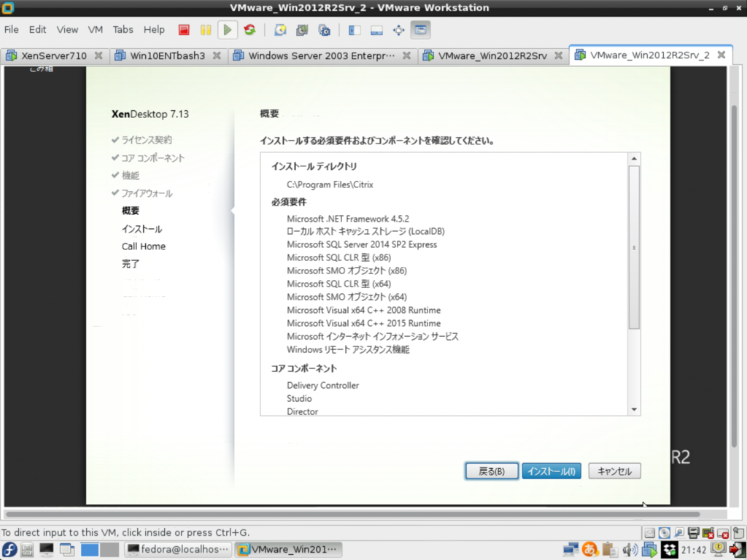Open the View menu
This screenshot has height=560, width=747.
[67, 29]
